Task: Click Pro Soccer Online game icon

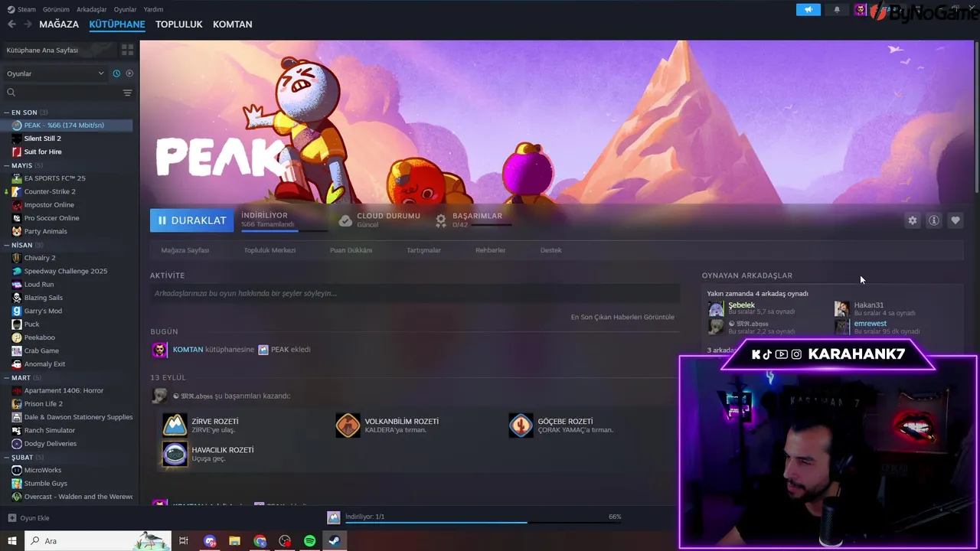Action: 17,218
